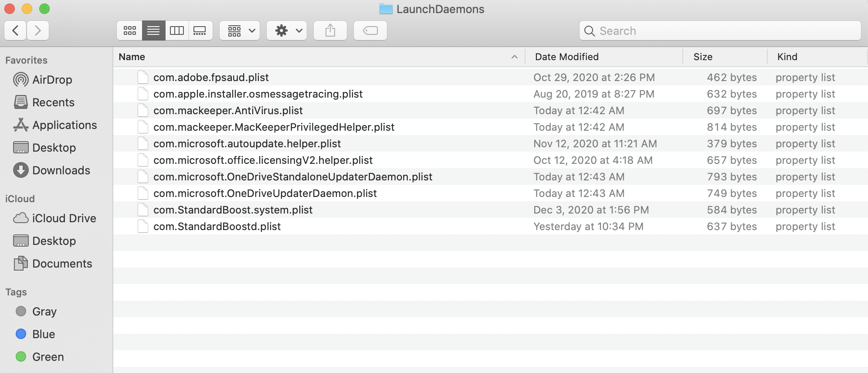
Task: Go back with the left chevron button
Action: pyautogui.click(x=16, y=31)
